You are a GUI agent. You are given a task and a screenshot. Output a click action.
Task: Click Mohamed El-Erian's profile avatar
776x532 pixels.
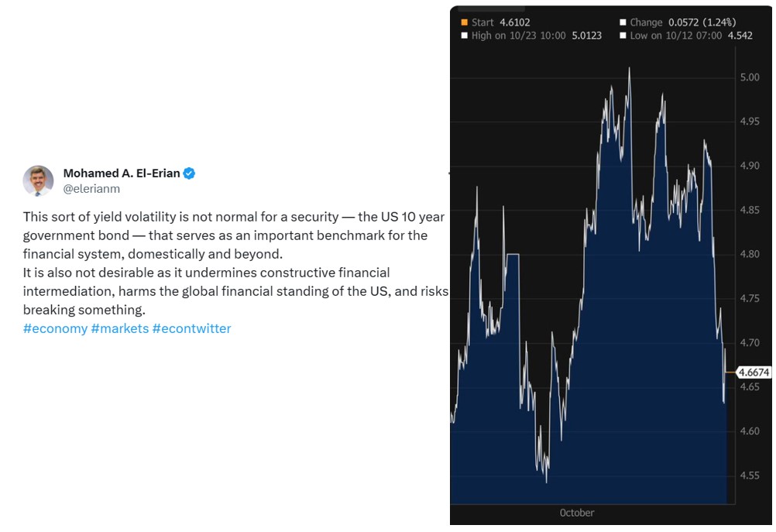[x=38, y=180]
